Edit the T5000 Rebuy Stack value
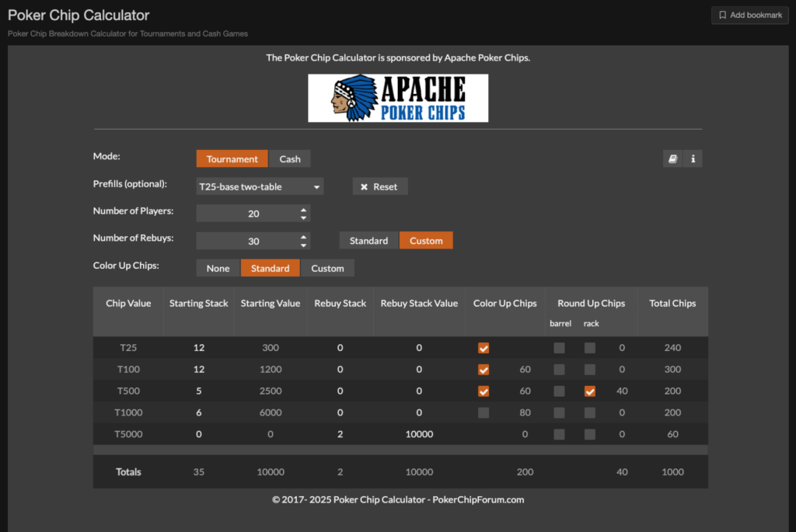This screenshot has width=796, height=532. click(x=340, y=434)
